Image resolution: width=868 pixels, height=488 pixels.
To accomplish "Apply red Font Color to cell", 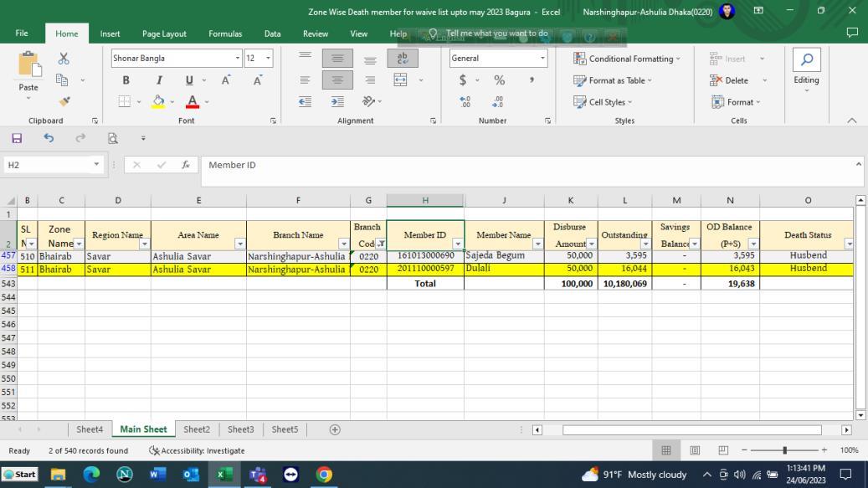I will point(192,101).
